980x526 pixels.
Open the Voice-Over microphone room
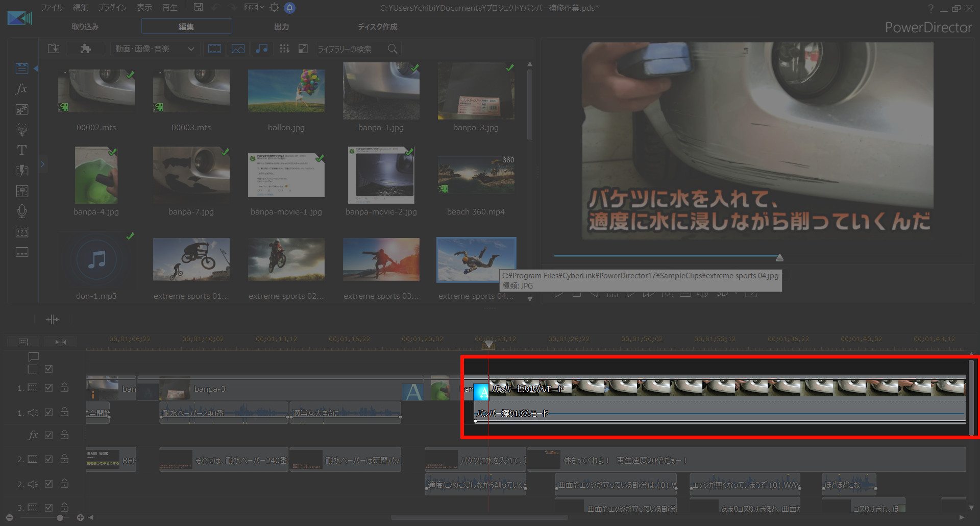coord(22,211)
